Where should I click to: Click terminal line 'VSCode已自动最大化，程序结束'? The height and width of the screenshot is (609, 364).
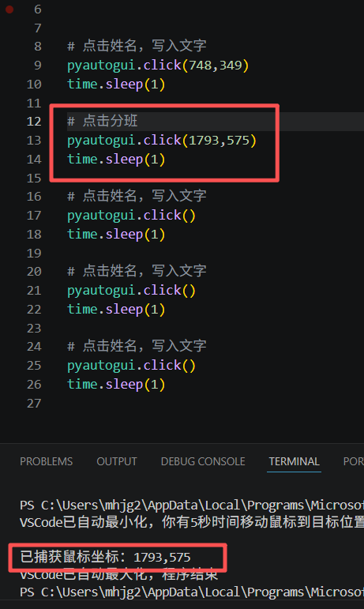[x=118, y=574]
